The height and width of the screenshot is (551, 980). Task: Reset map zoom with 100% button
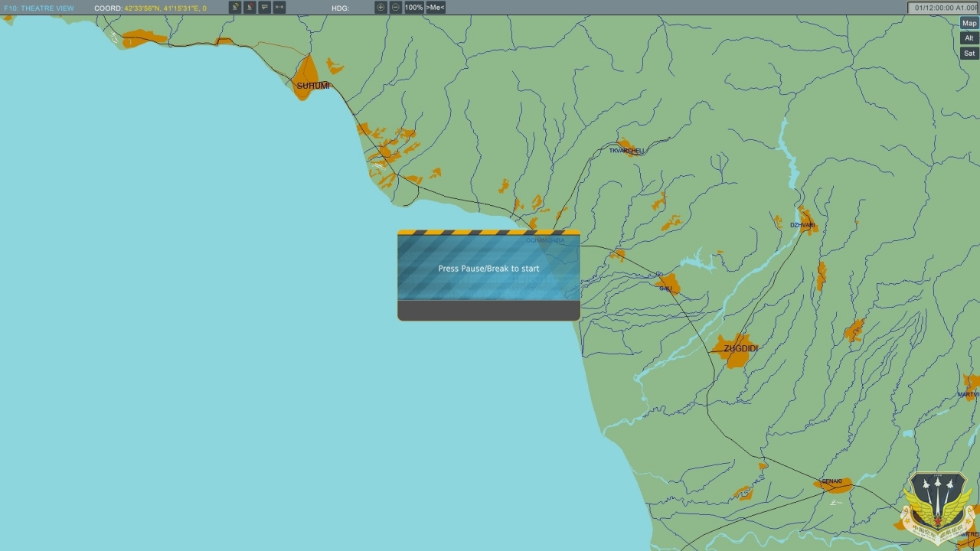[413, 7]
